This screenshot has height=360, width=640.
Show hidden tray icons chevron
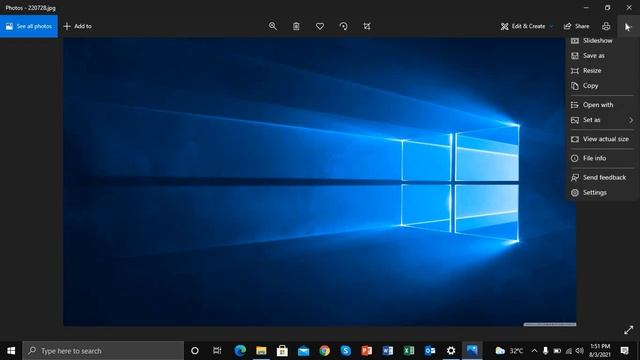tap(534, 351)
